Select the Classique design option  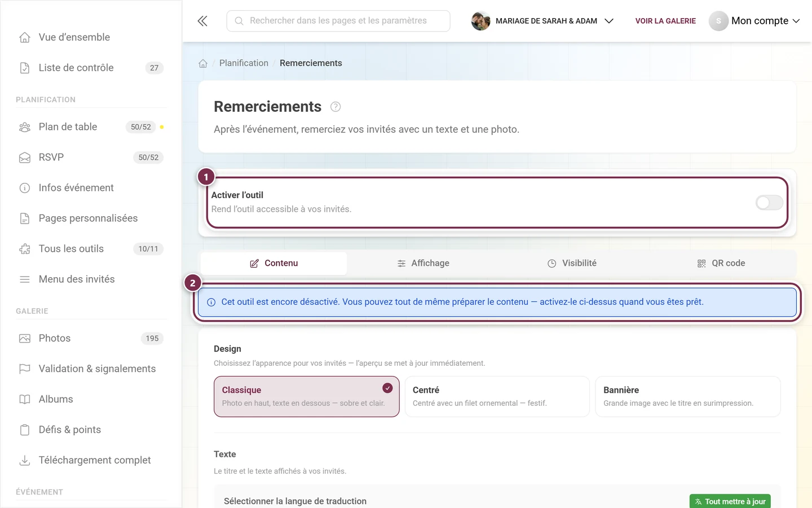tap(307, 397)
